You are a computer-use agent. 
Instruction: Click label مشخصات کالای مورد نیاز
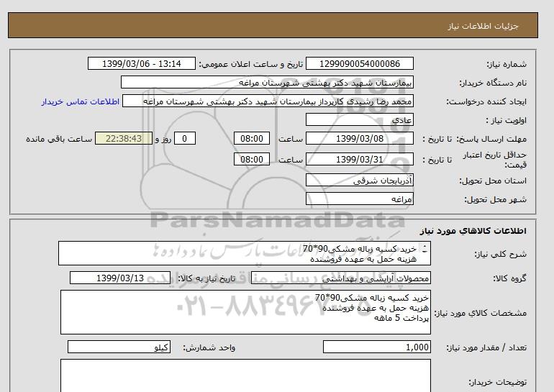pyautogui.click(x=480, y=313)
